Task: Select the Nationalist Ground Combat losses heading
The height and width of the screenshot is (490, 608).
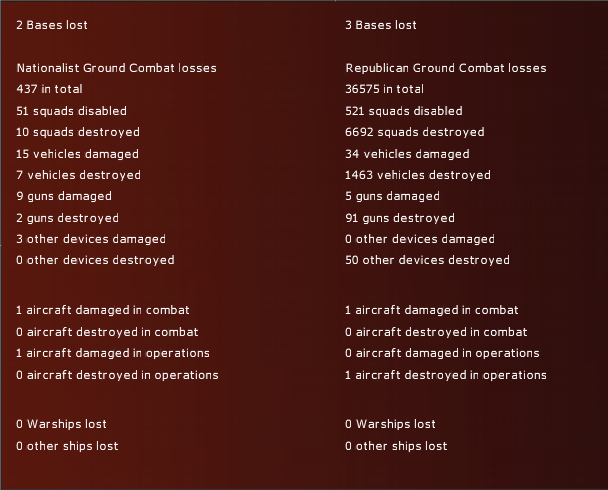Action: pyautogui.click(x=117, y=68)
